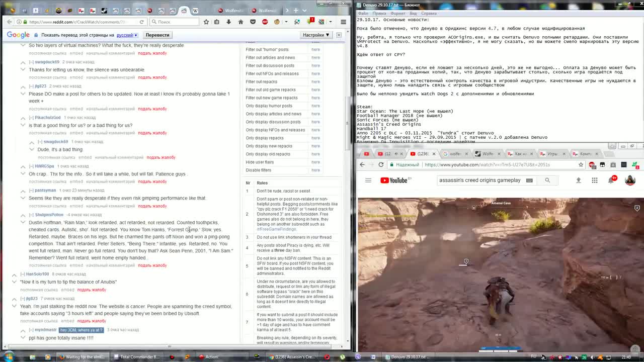Screen dimensions: 644x362
Task: Open new Firefox tab with plus icon
Action: click(296, 10)
